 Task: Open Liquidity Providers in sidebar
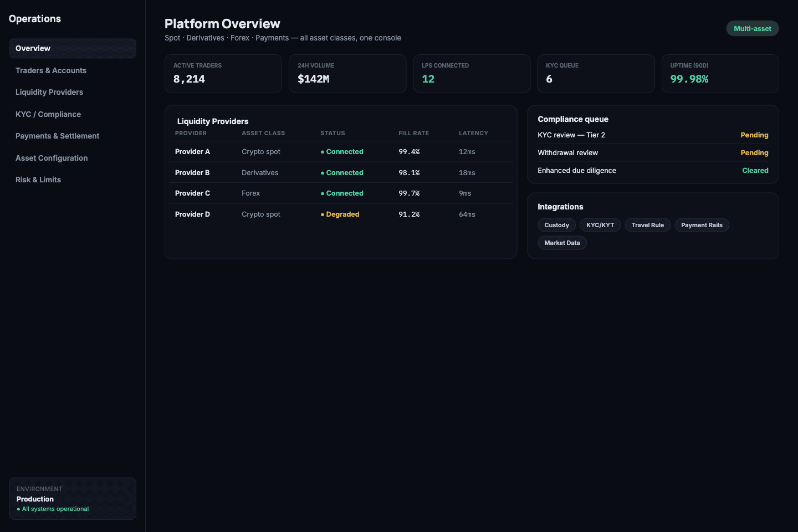(x=73, y=92)
